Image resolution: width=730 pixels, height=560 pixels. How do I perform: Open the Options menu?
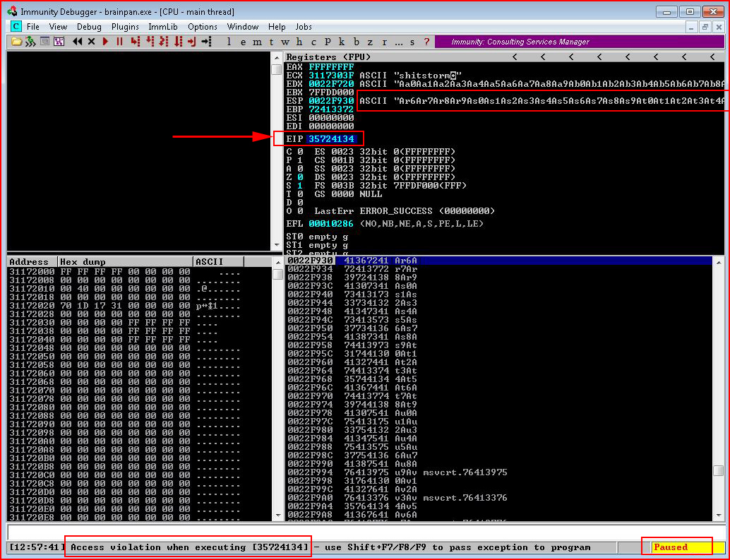coord(203,27)
